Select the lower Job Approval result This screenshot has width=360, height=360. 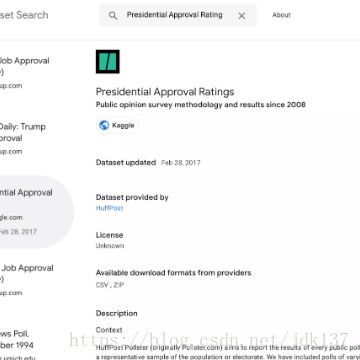point(27,280)
